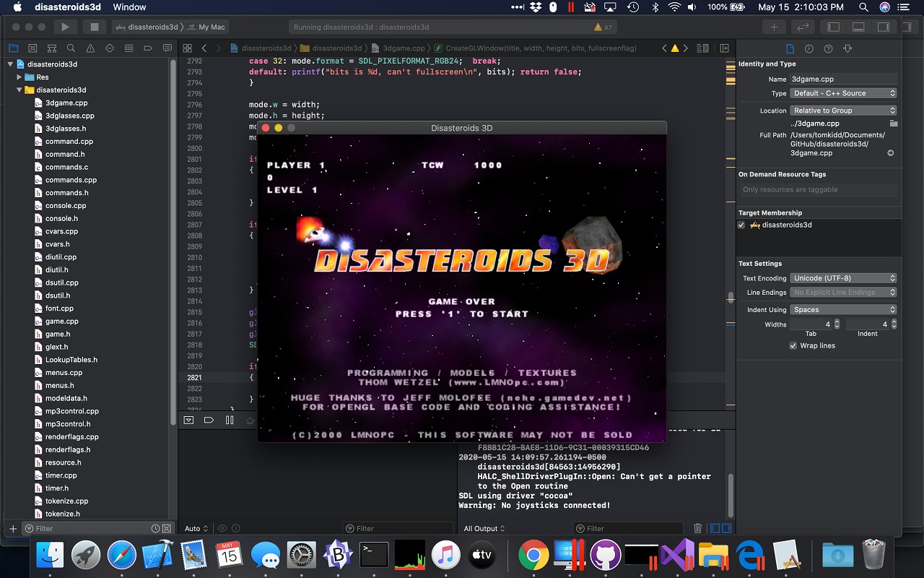
Task: Open the Report navigator
Action: click(x=167, y=48)
